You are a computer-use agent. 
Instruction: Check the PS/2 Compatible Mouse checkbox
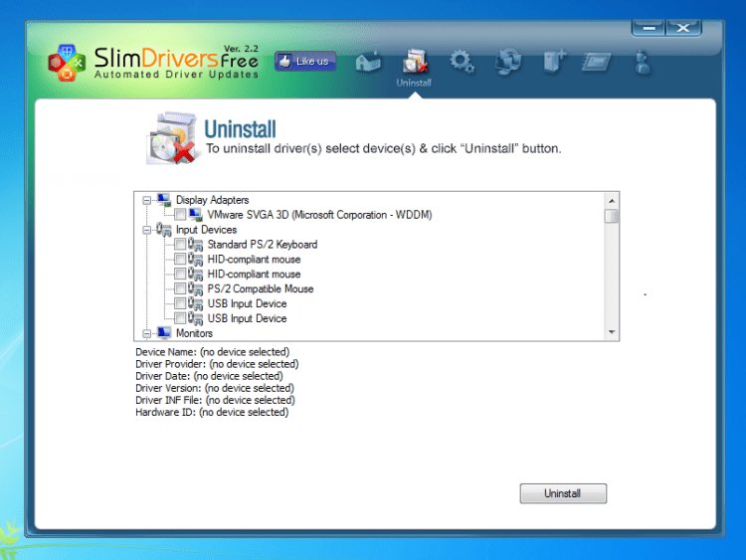point(180,288)
